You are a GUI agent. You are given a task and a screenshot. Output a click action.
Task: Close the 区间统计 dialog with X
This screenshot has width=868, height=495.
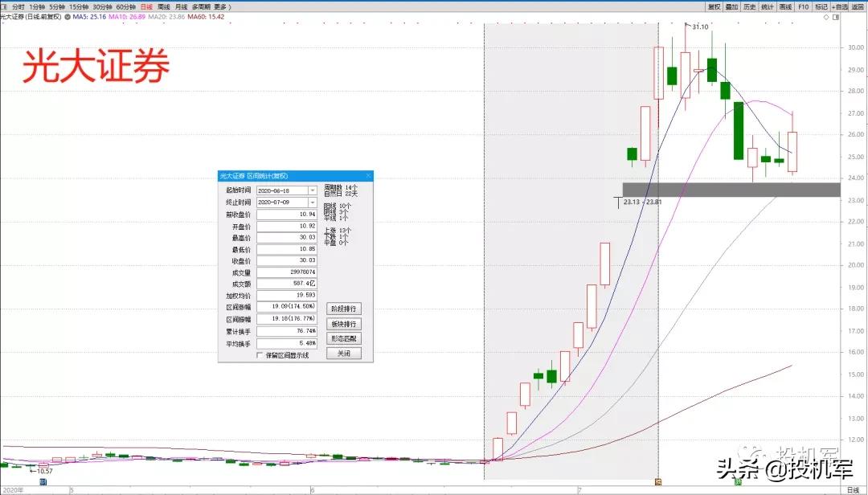coord(368,176)
